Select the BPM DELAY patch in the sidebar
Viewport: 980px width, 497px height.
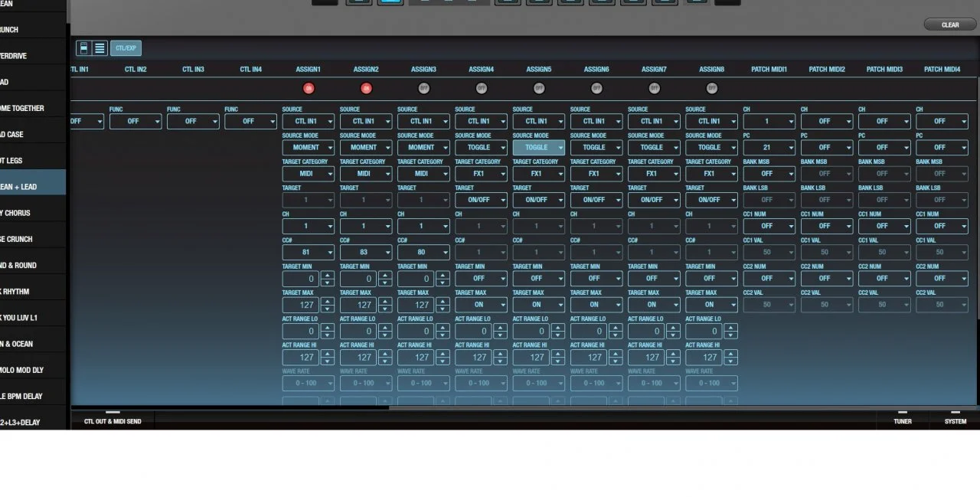[x=33, y=396]
